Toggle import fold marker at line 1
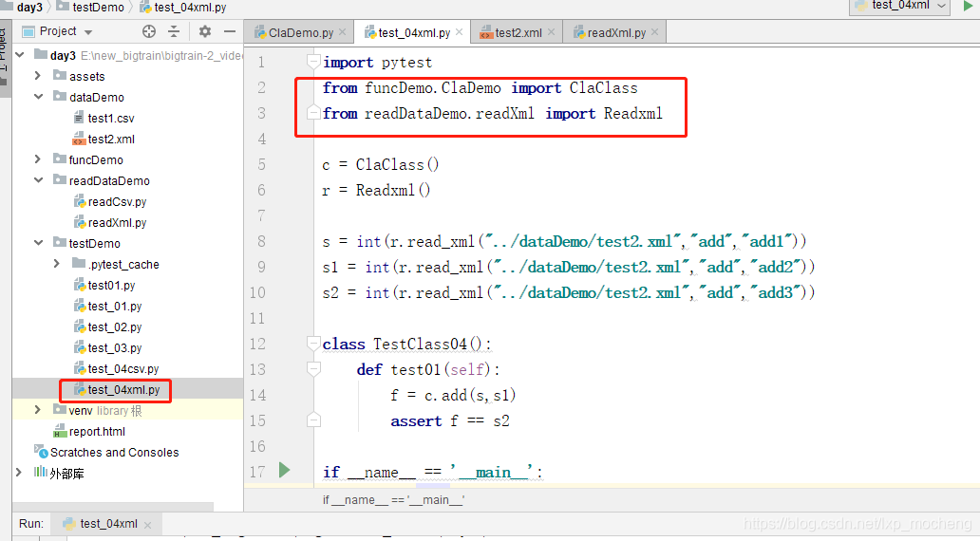The height and width of the screenshot is (541, 980). (x=314, y=63)
